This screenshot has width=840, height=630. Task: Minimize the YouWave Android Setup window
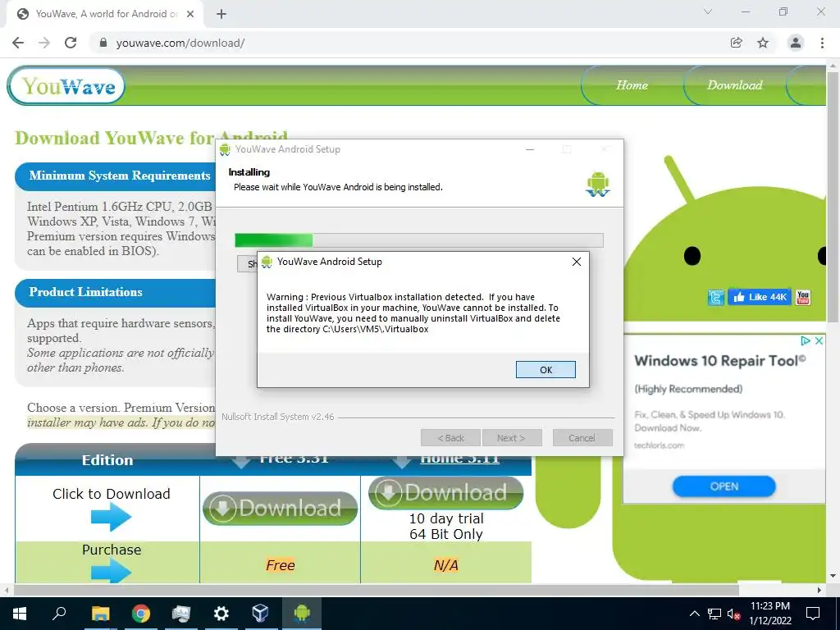[530, 149]
